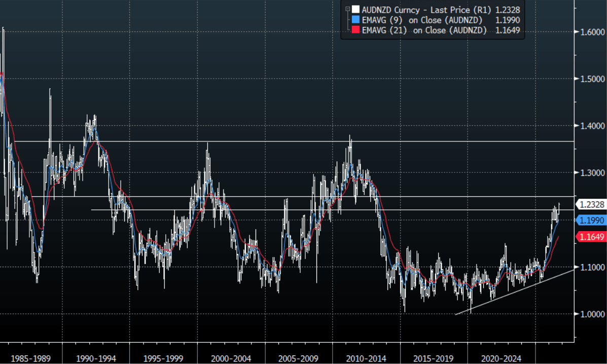Viewport: 607px width, 364px height.
Task: Click the 1.1990 value in the legend
Action: click(x=508, y=20)
